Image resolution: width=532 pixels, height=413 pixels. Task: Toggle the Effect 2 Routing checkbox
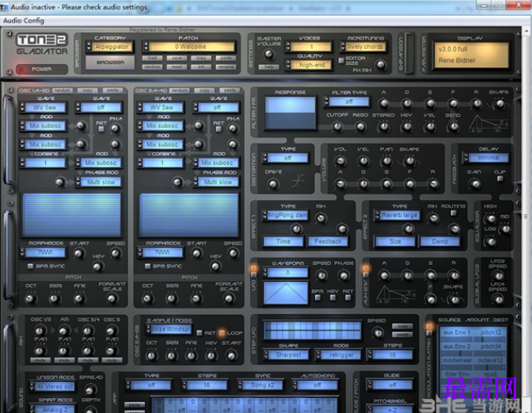pyautogui.click(x=454, y=213)
